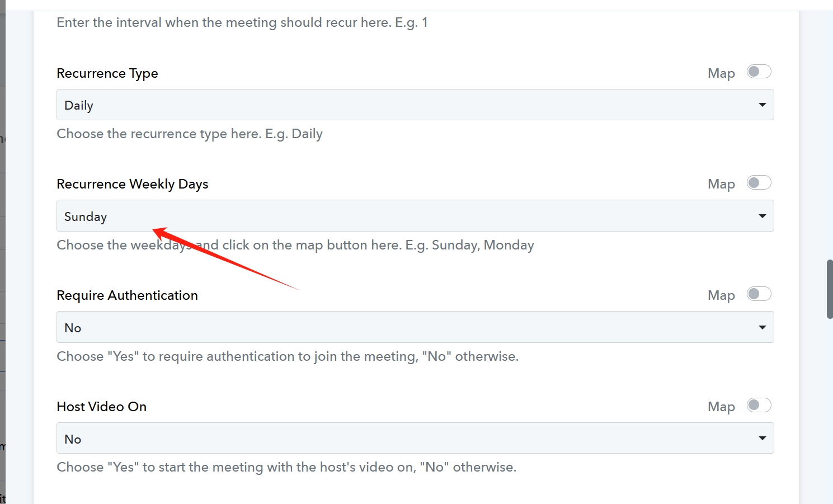Image resolution: width=833 pixels, height=504 pixels.
Task: Open the Require Authentication dropdown
Action: 415,327
